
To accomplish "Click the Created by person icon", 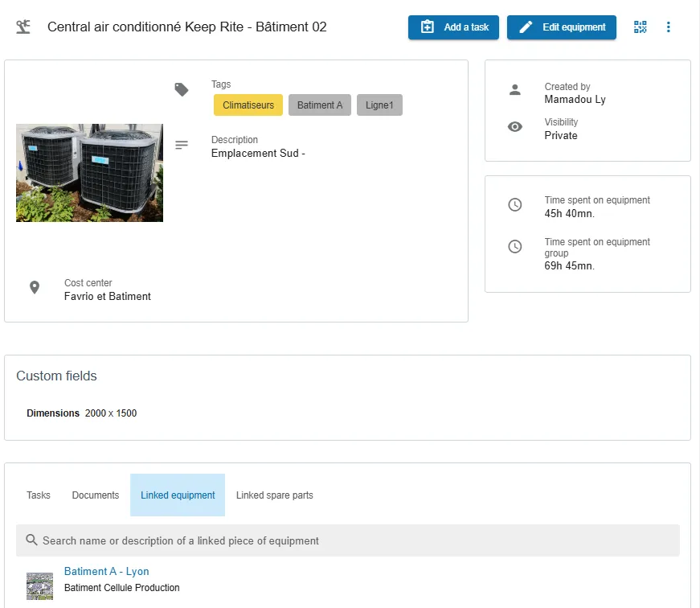I will (x=514, y=90).
